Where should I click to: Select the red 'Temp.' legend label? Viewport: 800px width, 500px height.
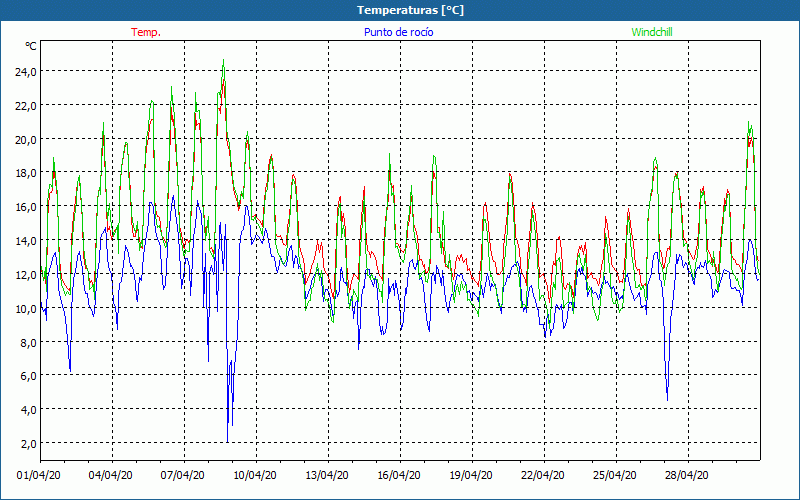[146, 32]
